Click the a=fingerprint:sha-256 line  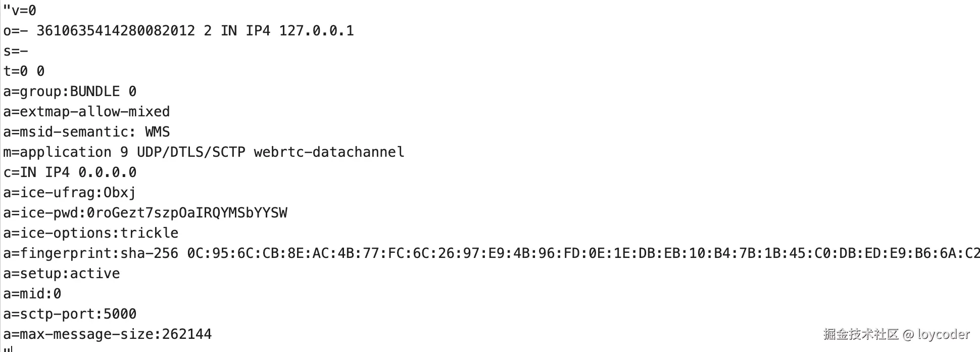point(90,253)
